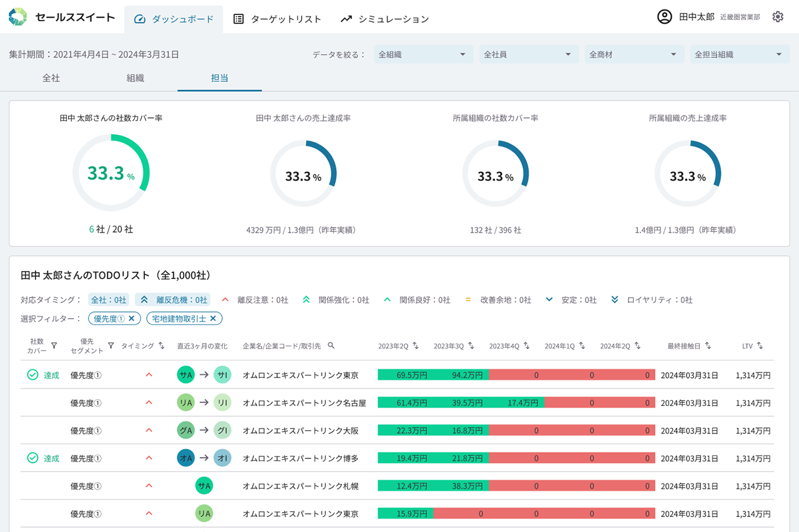The image size is (799, 532).
Task: Remove the 宅地建物取引士 filter chip
Action: (213, 319)
